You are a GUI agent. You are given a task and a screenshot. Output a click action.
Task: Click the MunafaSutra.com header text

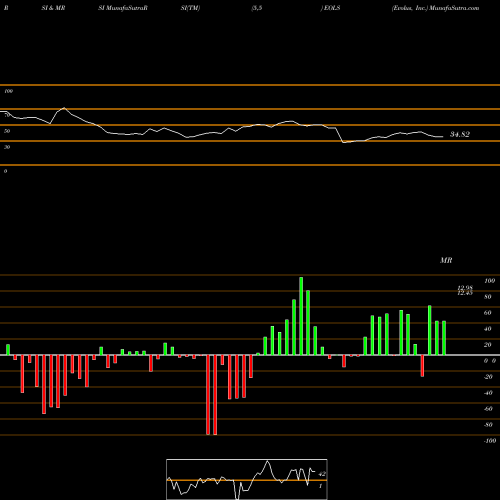tap(454, 8)
